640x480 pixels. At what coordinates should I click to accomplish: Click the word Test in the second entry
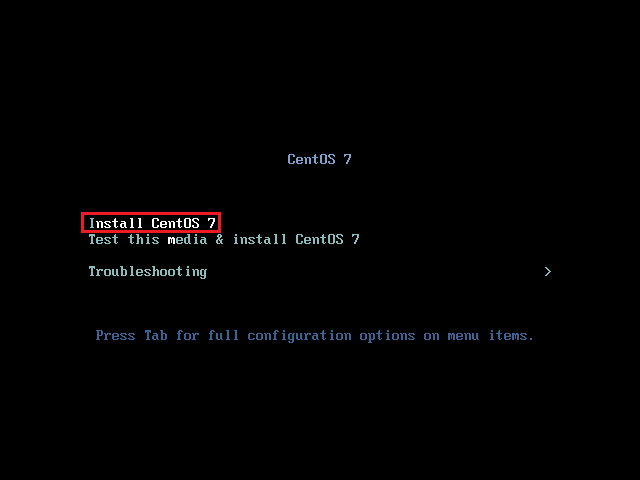[x=103, y=239]
